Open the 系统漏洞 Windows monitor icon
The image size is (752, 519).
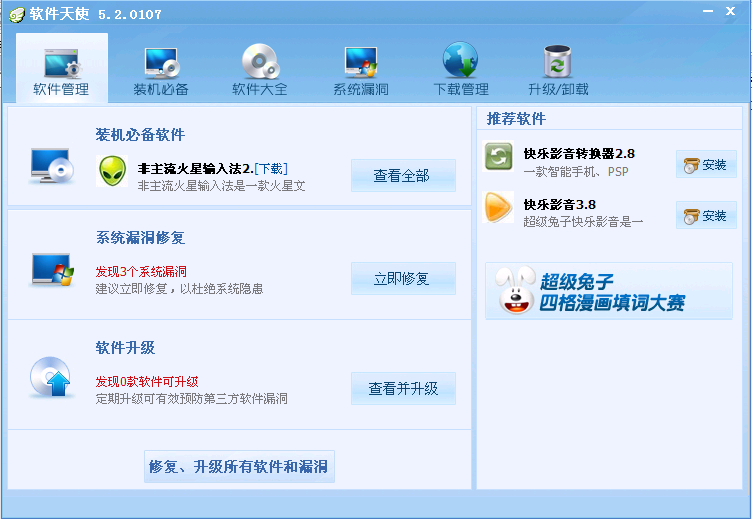361,62
